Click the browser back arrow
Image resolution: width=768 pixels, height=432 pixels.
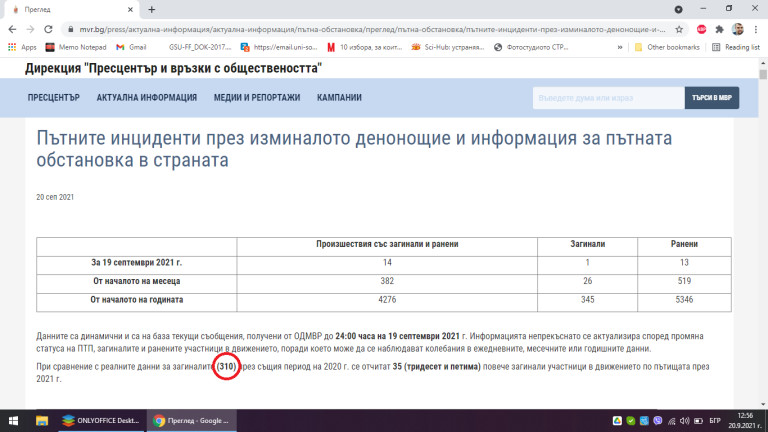coord(12,29)
